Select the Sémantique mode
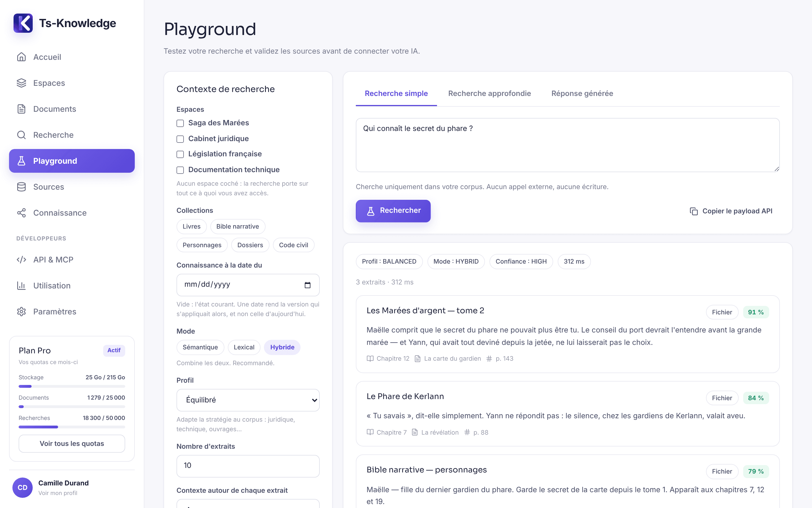The image size is (812, 508). (200, 347)
